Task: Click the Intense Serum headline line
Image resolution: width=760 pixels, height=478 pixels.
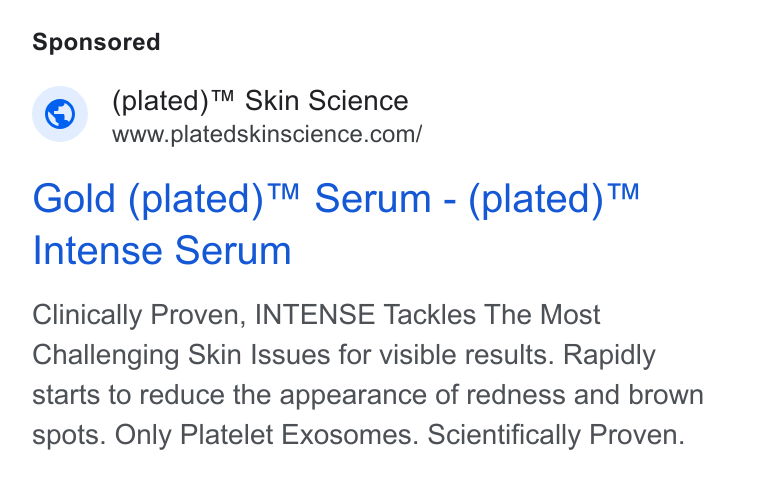Action: pyautogui.click(x=161, y=251)
